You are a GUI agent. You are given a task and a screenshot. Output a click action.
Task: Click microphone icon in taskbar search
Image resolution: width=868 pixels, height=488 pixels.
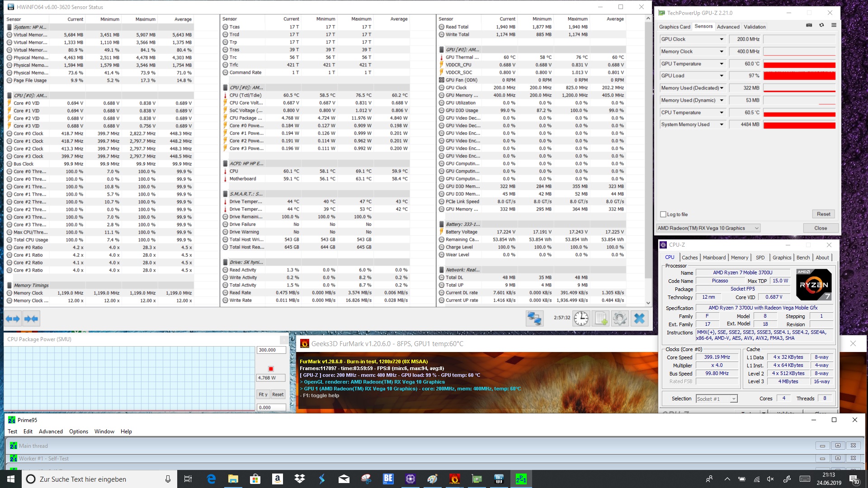(168, 479)
